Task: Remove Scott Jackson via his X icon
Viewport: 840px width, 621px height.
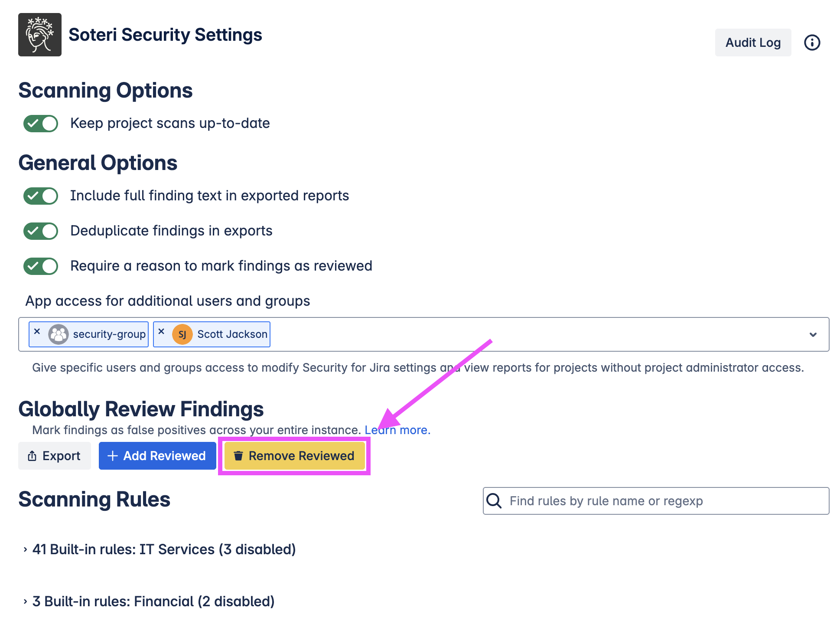Action: coord(161,332)
